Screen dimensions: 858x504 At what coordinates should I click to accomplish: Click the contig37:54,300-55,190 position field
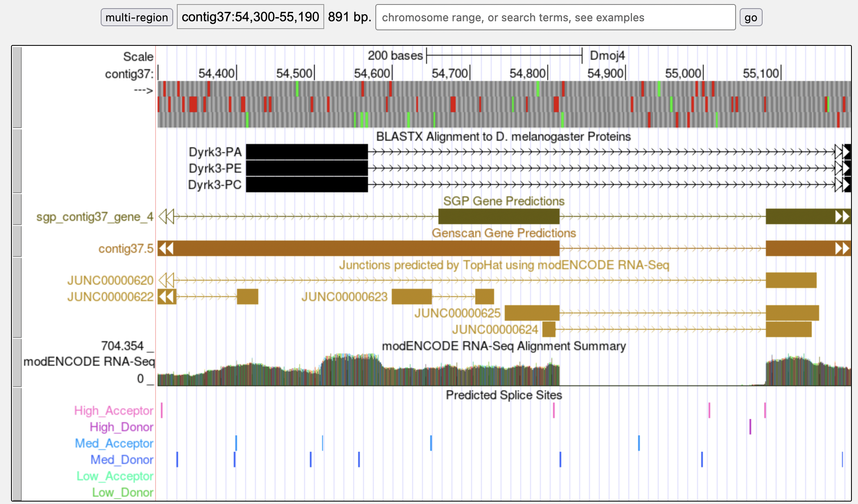pos(251,17)
